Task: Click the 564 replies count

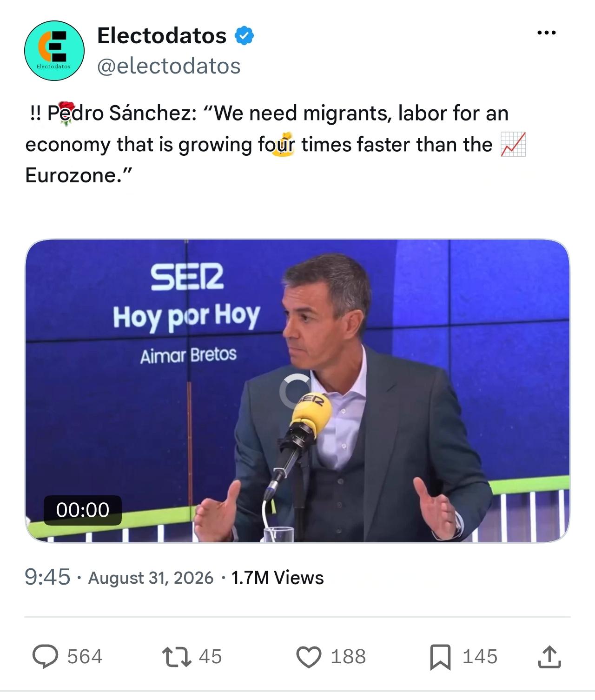Action: tap(85, 657)
